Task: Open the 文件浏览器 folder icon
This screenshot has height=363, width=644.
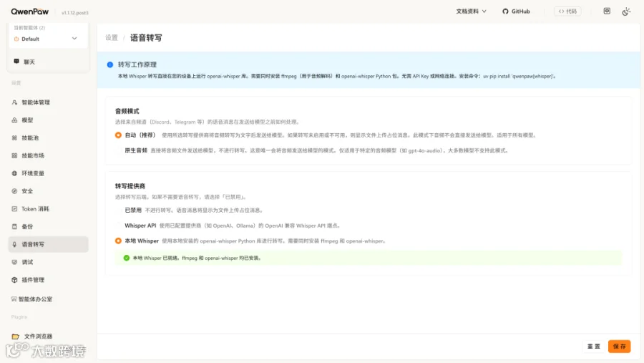Action: point(16,337)
